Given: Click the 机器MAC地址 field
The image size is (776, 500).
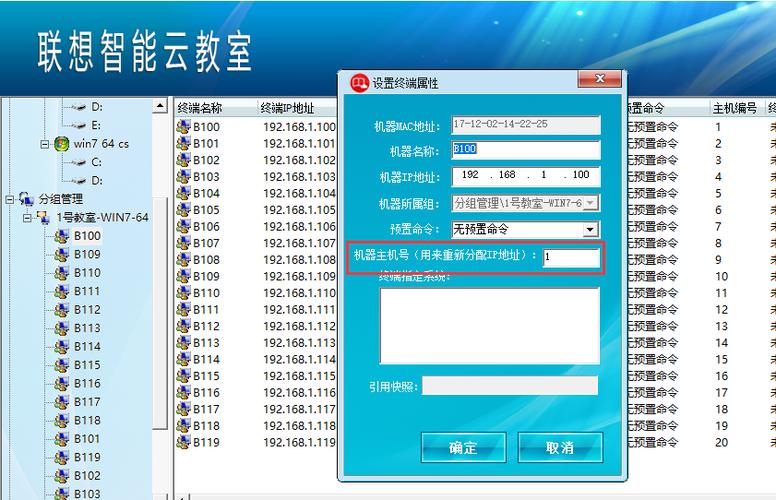Looking at the screenshot, I should (x=526, y=124).
